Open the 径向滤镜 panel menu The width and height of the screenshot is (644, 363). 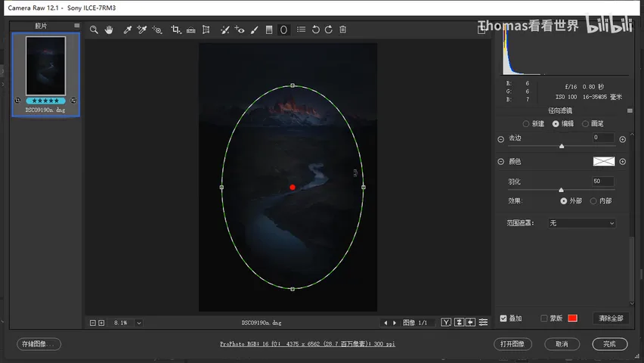[630, 110]
